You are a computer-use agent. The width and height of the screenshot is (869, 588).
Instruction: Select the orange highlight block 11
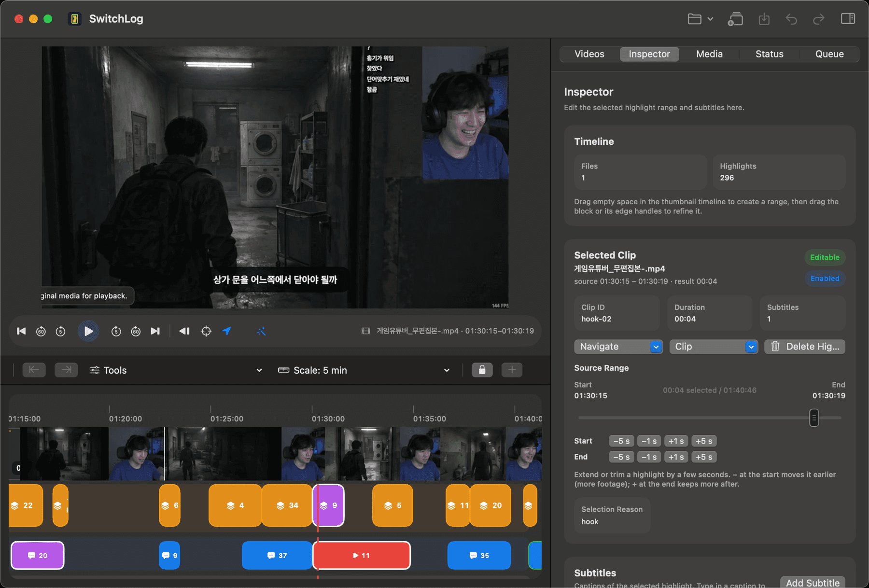coord(458,505)
